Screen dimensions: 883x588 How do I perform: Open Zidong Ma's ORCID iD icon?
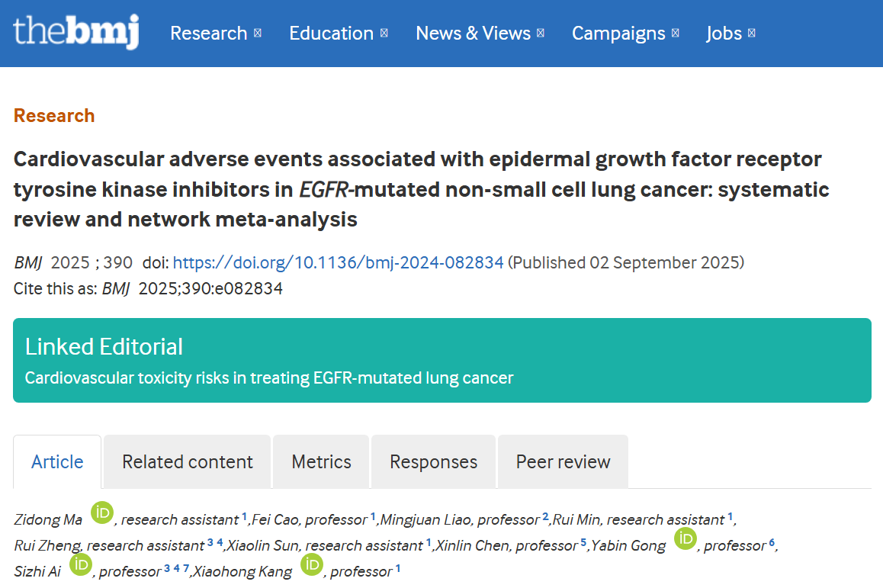(102, 513)
